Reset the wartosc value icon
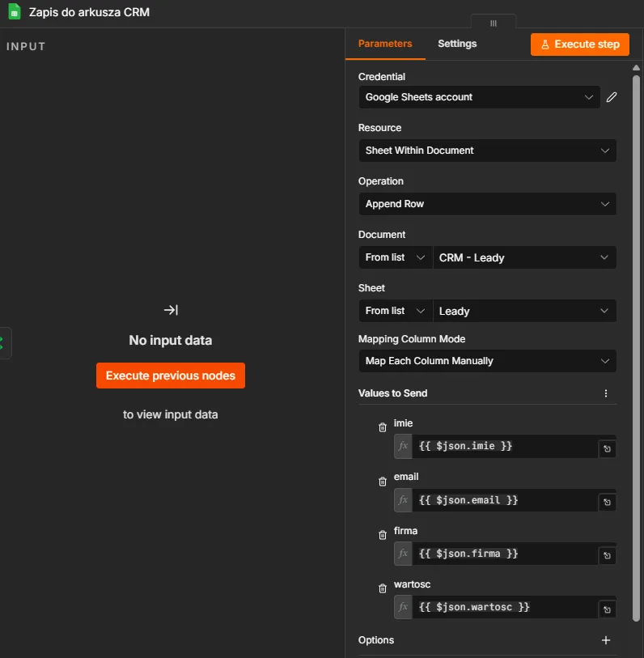This screenshot has width=644, height=658. 607,609
